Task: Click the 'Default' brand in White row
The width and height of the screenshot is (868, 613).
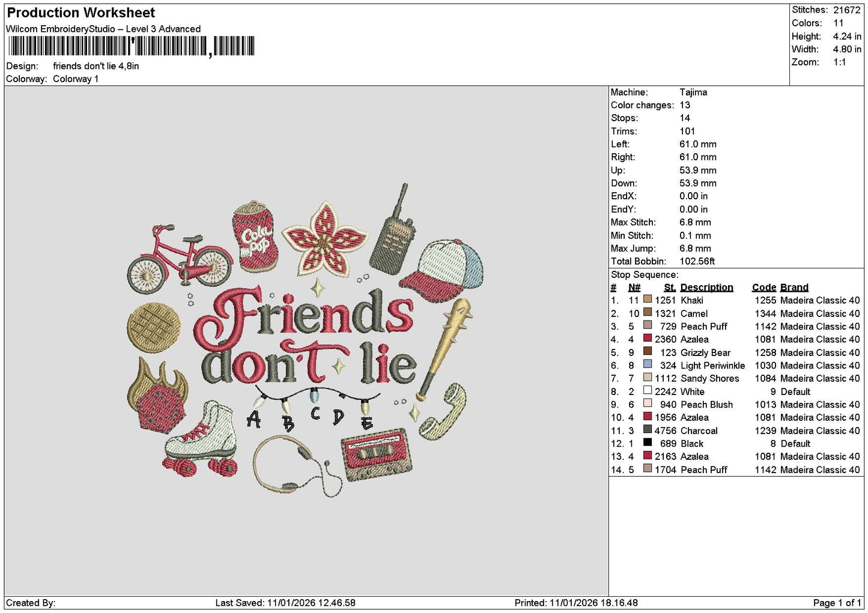Action: (x=796, y=391)
